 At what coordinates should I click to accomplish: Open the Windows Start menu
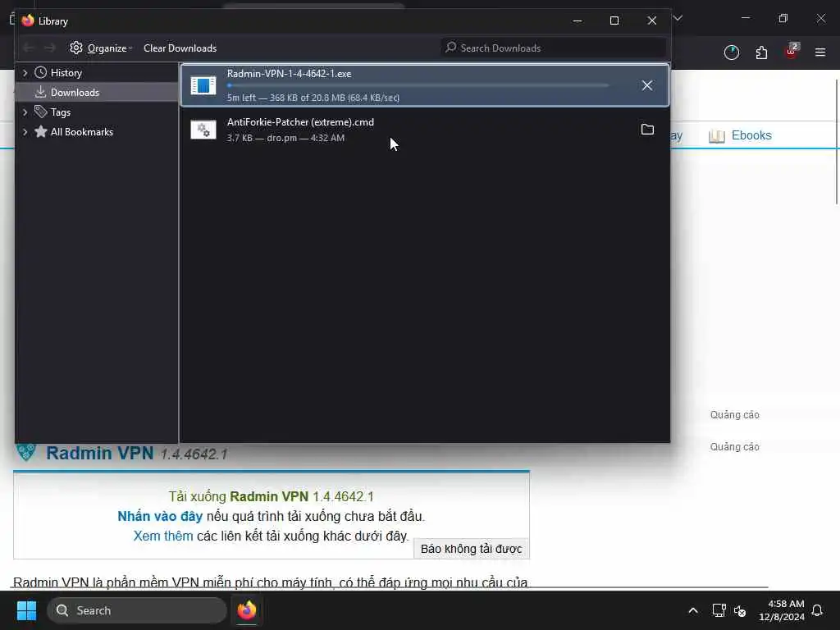26,610
